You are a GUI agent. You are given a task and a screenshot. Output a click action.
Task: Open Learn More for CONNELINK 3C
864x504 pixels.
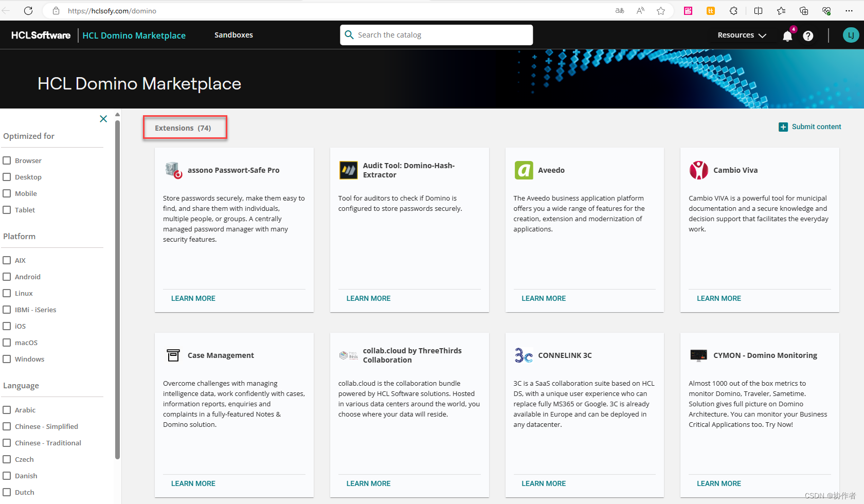544,483
